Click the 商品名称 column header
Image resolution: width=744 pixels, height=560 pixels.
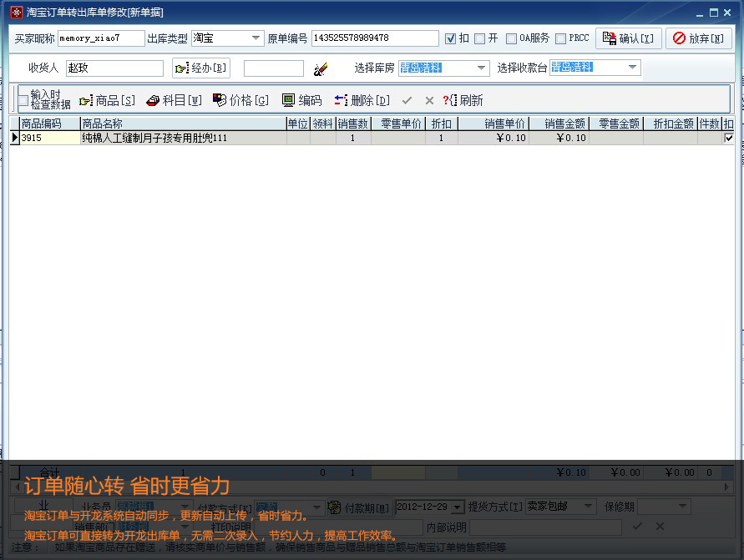pos(183,124)
